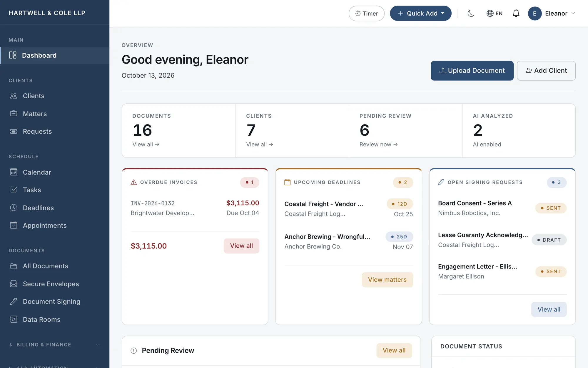The width and height of the screenshot is (588, 368).
Task: Open the Data Rooms page
Action: pos(55,319)
